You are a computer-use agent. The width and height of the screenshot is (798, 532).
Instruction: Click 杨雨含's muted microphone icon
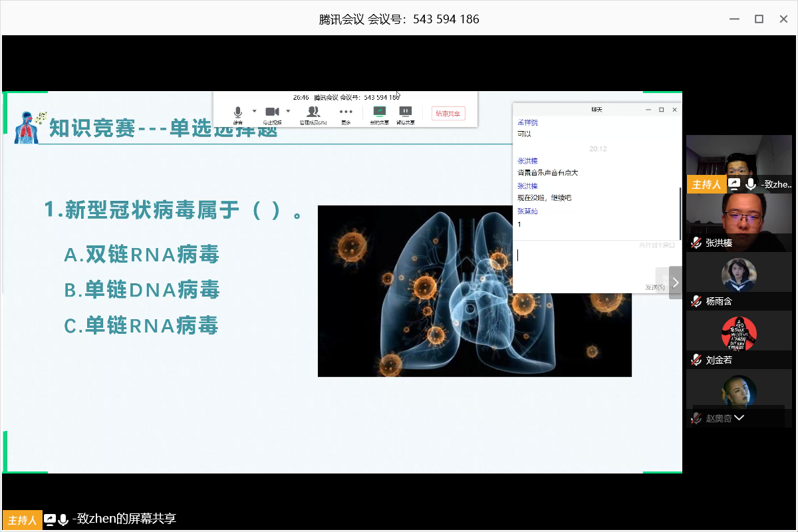tap(696, 301)
